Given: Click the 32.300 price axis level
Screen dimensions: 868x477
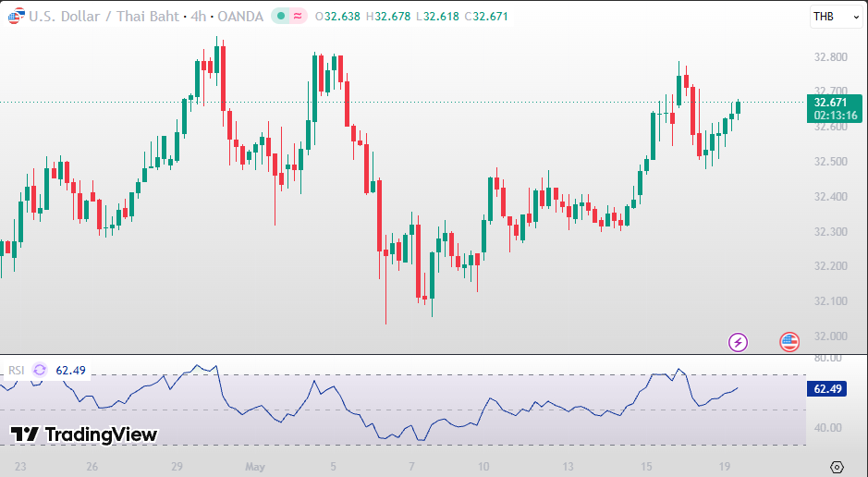Looking at the screenshot, I should 831,231.
